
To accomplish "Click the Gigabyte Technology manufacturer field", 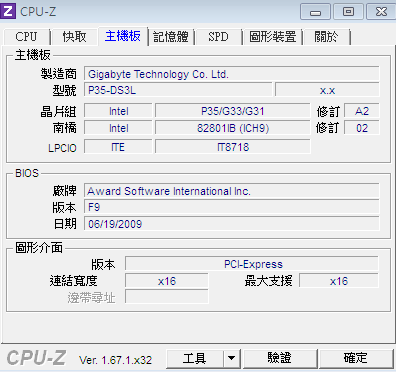I will 232,74.
